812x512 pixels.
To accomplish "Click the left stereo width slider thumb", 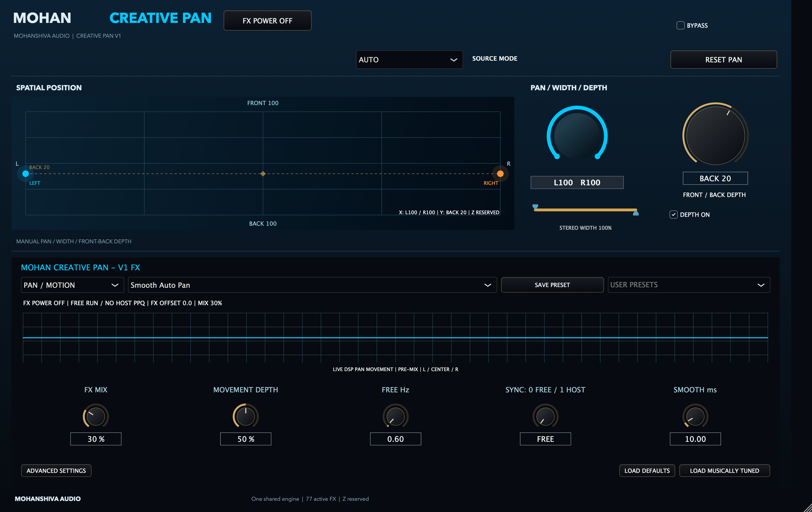I will pyautogui.click(x=535, y=207).
